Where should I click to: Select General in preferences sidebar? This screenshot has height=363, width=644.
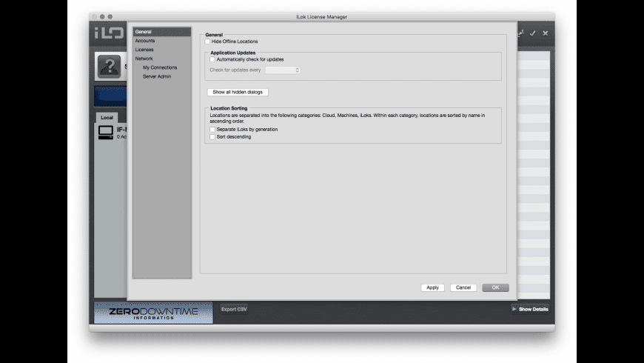162,32
